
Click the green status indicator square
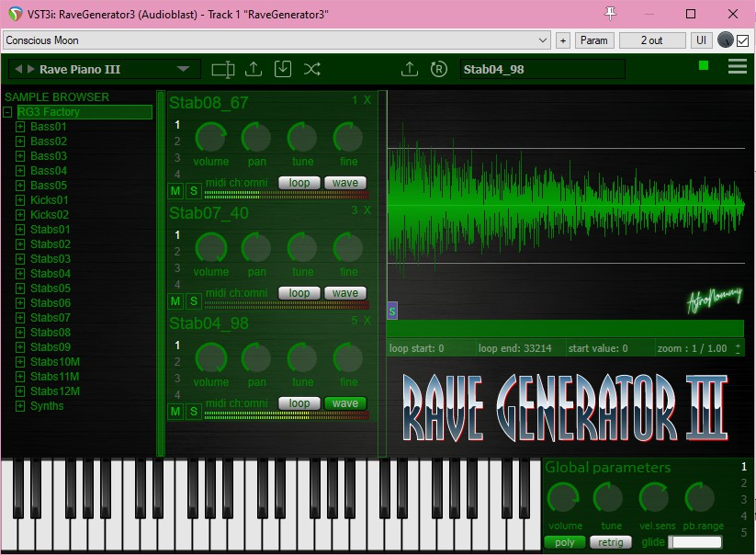tap(704, 65)
